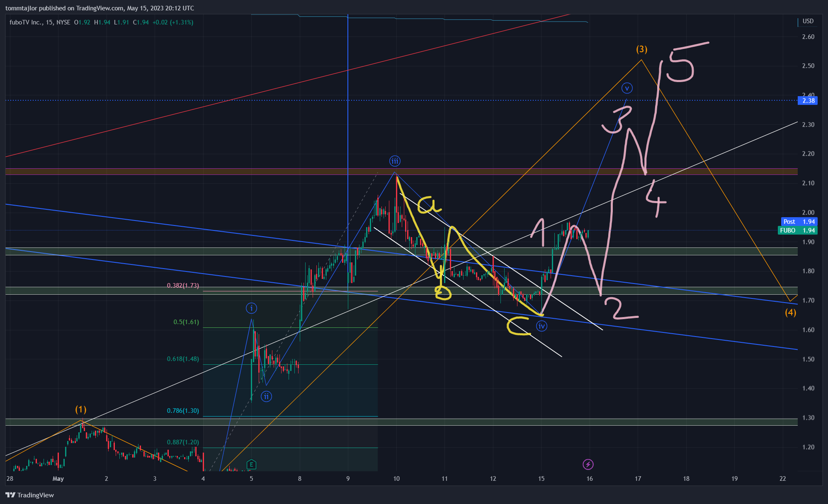Click the 0.887(1.20) Fibonacci level label
The image size is (828, 504).
(x=183, y=442)
